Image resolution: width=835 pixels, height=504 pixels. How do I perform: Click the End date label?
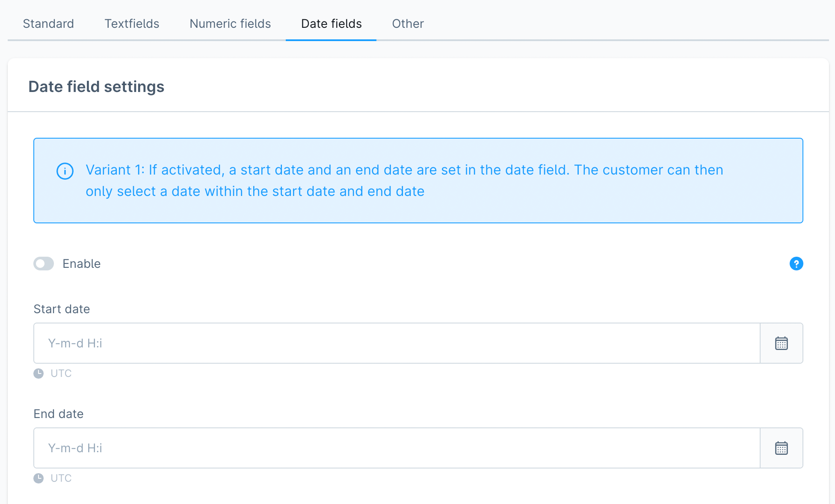(x=59, y=414)
